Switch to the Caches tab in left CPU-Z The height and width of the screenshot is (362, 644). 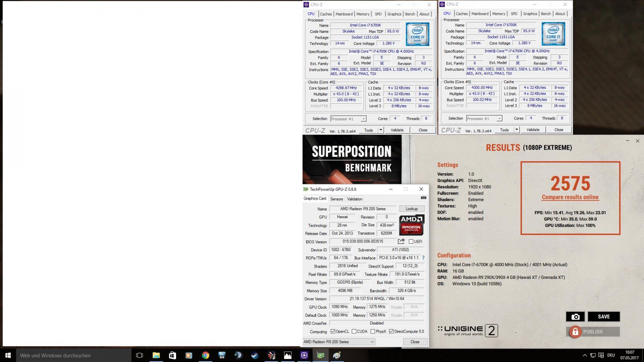[x=326, y=14]
